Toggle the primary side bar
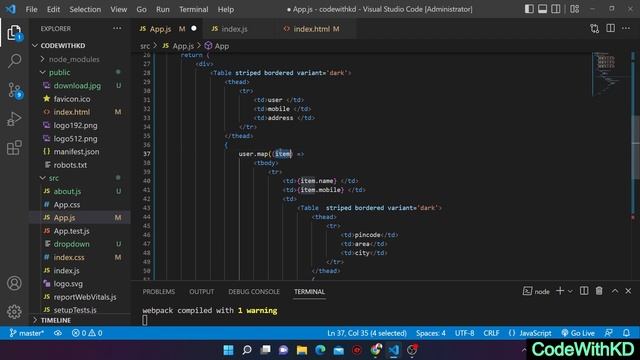 pyautogui.click(x=529, y=9)
